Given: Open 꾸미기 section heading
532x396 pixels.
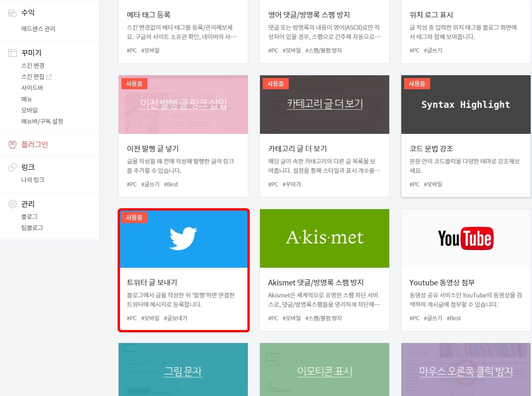Looking at the screenshot, I should click(31, 53).
